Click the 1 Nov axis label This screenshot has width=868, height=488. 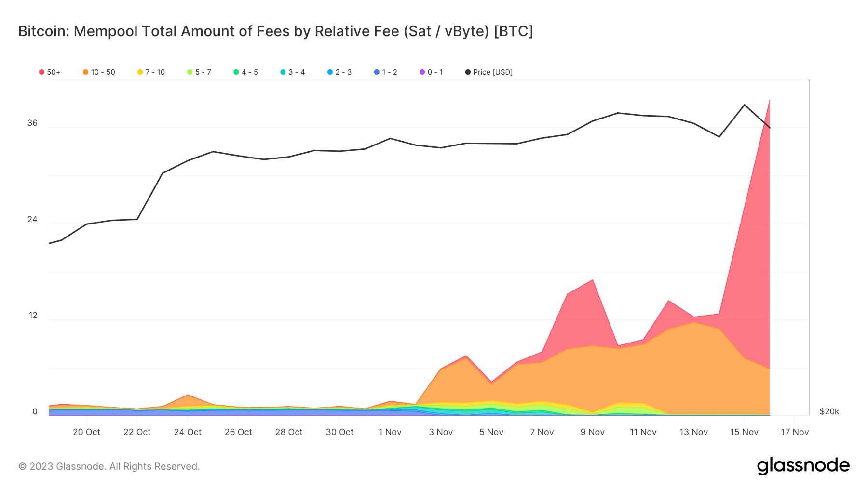390,432
